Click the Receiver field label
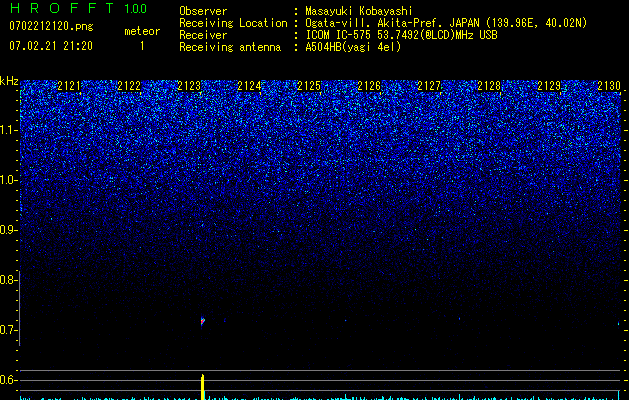This screenshot has height=400, width=629. coord(203,35)
